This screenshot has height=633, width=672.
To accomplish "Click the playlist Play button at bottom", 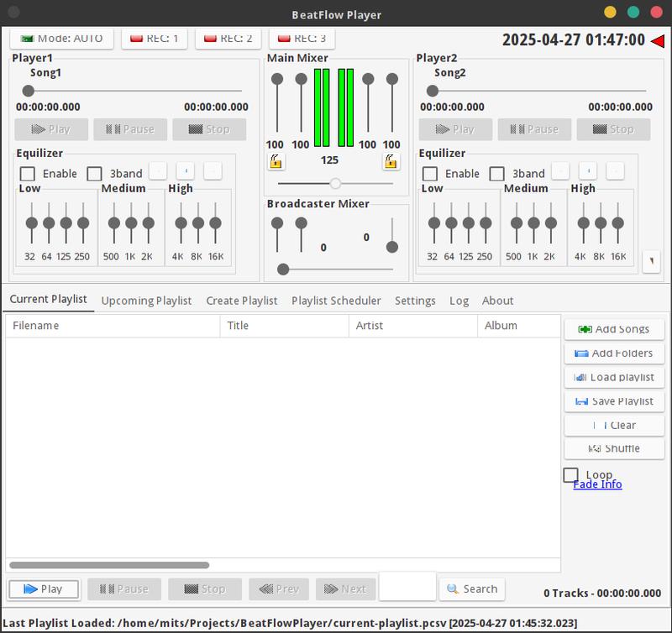I will pyautogui.click(x=44, y=589).
